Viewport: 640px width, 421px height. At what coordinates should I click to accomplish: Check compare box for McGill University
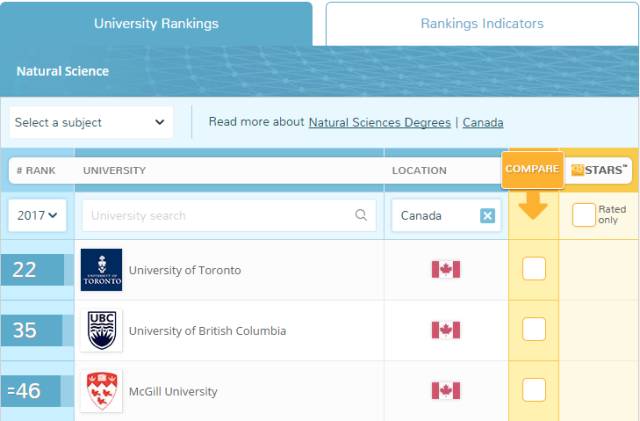(534, 390)
